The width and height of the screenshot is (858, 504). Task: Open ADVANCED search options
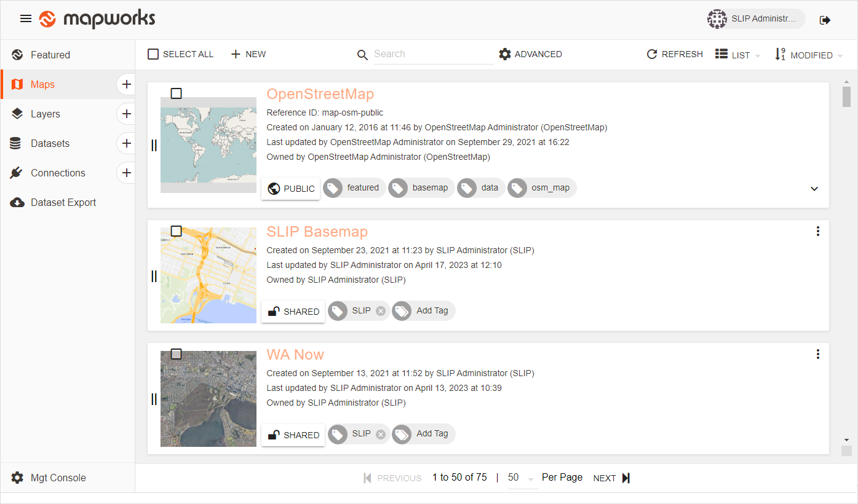[531, 54]
